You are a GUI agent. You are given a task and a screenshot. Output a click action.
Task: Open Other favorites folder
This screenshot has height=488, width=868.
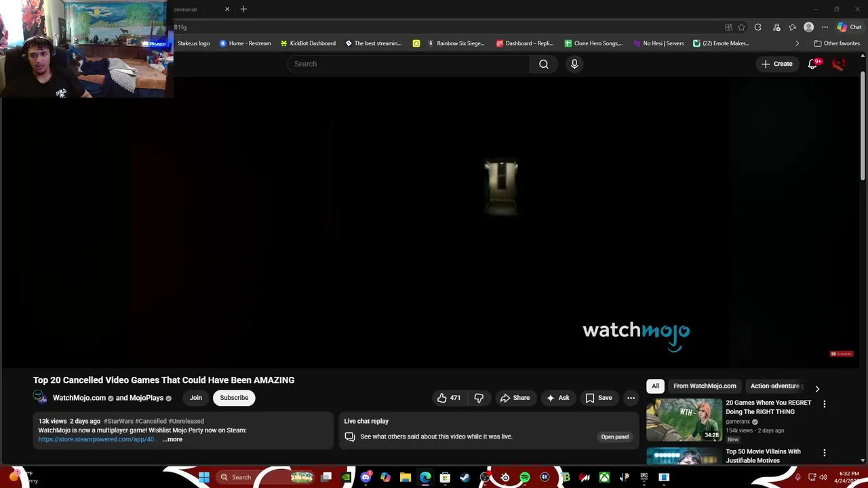point(837,43)
